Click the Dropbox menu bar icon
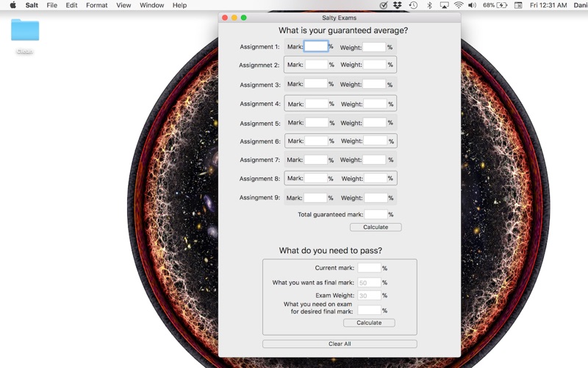Viewport: 588px width, 368px height. (x=398, y=5)
